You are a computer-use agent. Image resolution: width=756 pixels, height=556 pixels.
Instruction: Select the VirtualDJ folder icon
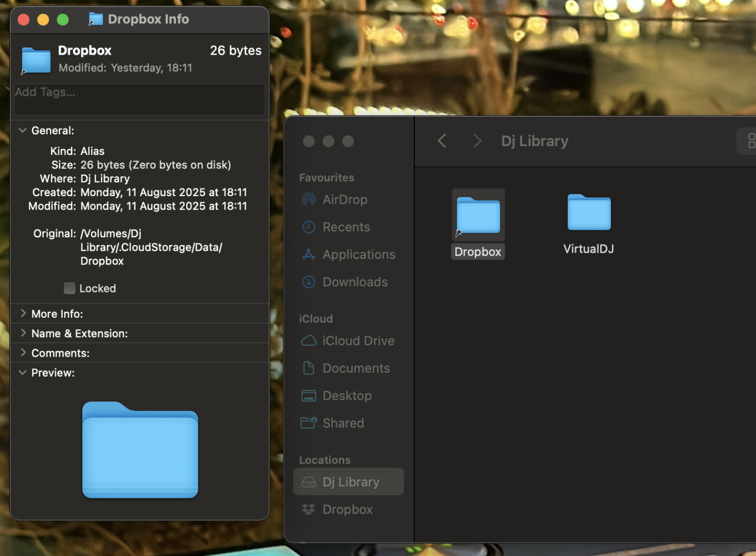pyautogui.click(x=589, y=212)
